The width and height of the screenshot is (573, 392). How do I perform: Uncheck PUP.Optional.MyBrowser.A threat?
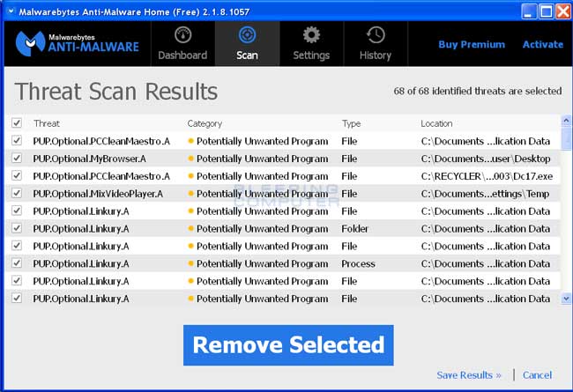[17, 159]
